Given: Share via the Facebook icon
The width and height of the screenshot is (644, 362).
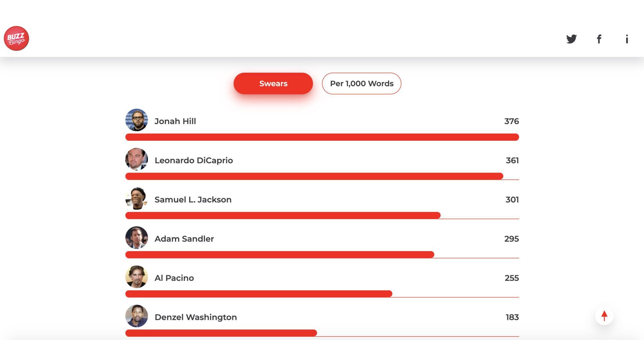Looking at the screenshot, I should pos(599,39).
